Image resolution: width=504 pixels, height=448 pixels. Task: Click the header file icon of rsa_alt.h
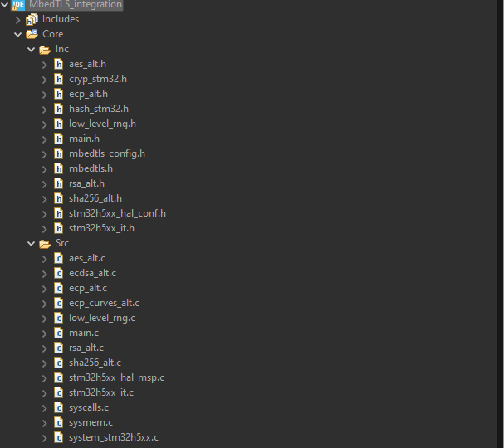pos(58,183)
